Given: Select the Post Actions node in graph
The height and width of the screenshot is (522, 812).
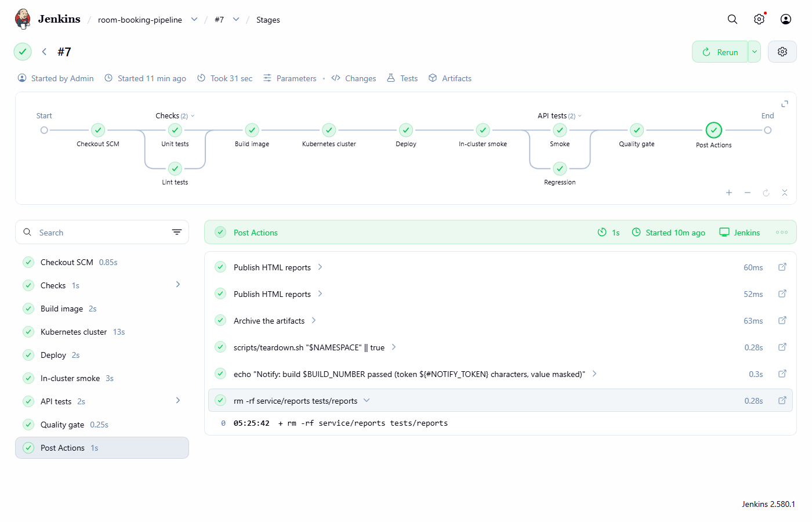Looking at the screenshot, I should [713, 130].
